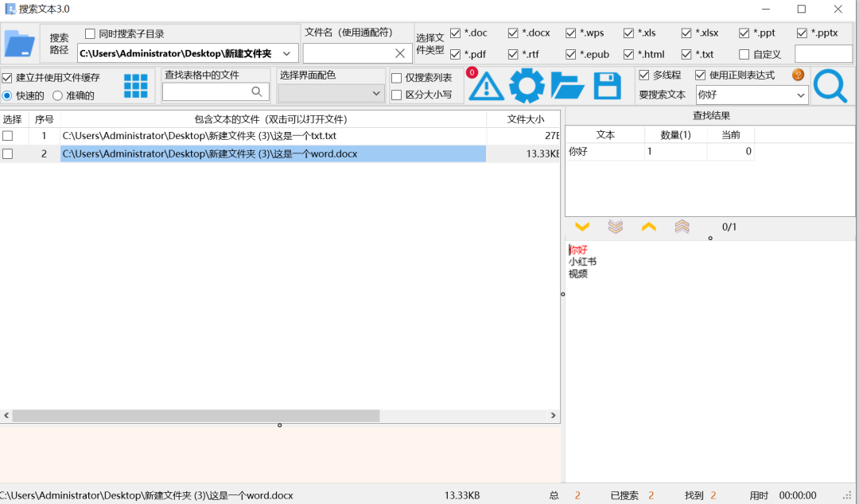Click the large blue folder browse icon
Viewport: 859px width, 504px height.
pyautogui.click(x=20, y=44)
